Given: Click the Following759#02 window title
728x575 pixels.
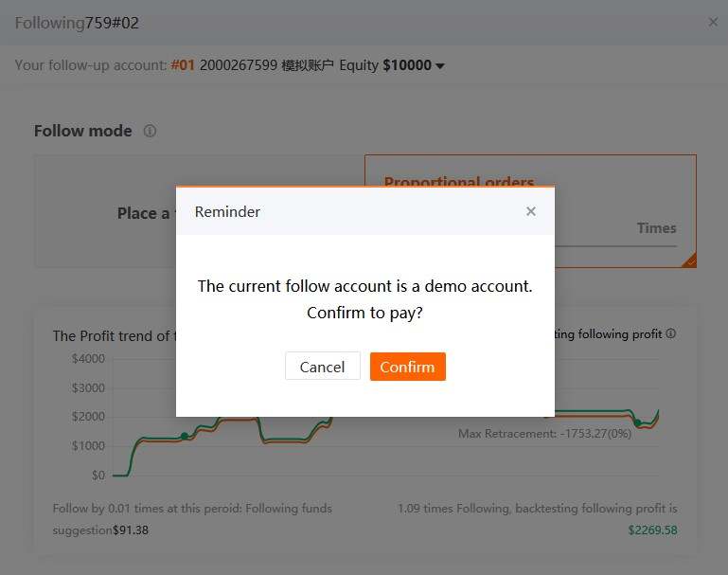Looking at the screenshot, I should point(77,23).
